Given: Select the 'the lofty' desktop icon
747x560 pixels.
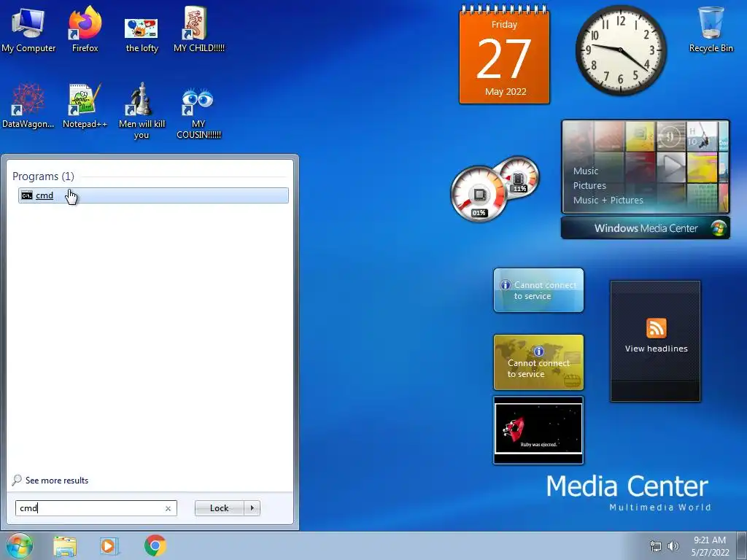Looking at the screenshot, I should pos(142,34).
